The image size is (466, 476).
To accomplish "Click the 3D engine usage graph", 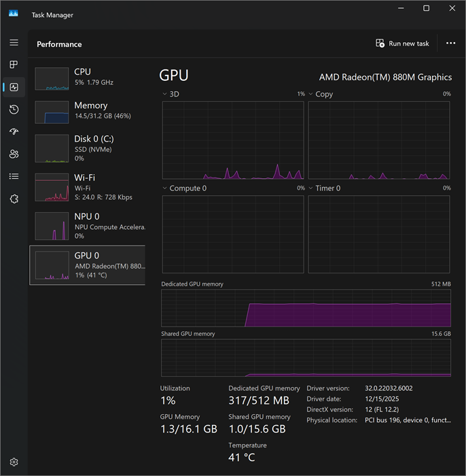I will click(233, 140).
